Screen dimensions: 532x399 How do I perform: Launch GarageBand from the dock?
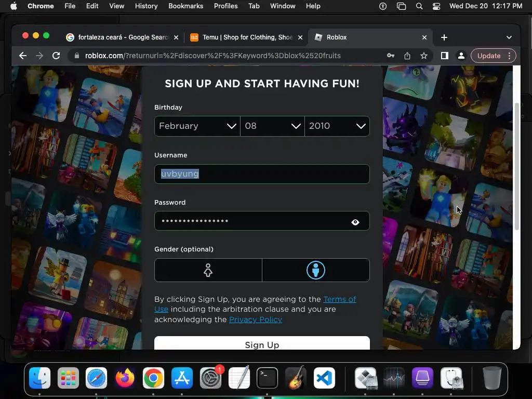(296, 378)
